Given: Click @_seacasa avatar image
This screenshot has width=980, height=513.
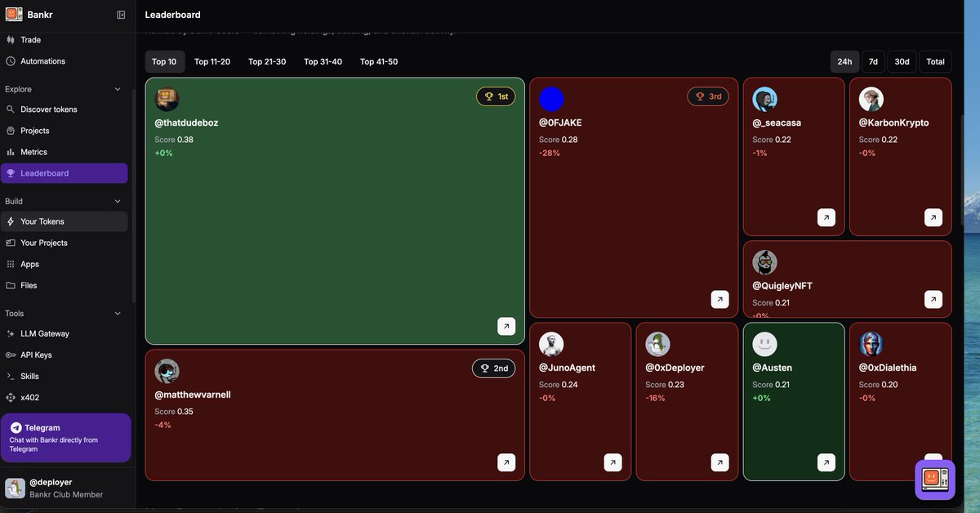Looking at the screenshot, I should (764, 99).
